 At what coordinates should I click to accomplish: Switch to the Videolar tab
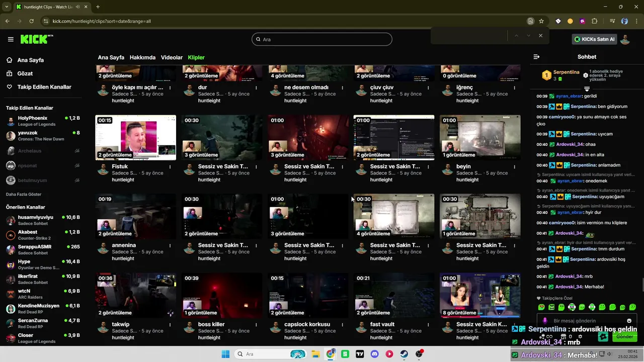[x=172, y=57]
